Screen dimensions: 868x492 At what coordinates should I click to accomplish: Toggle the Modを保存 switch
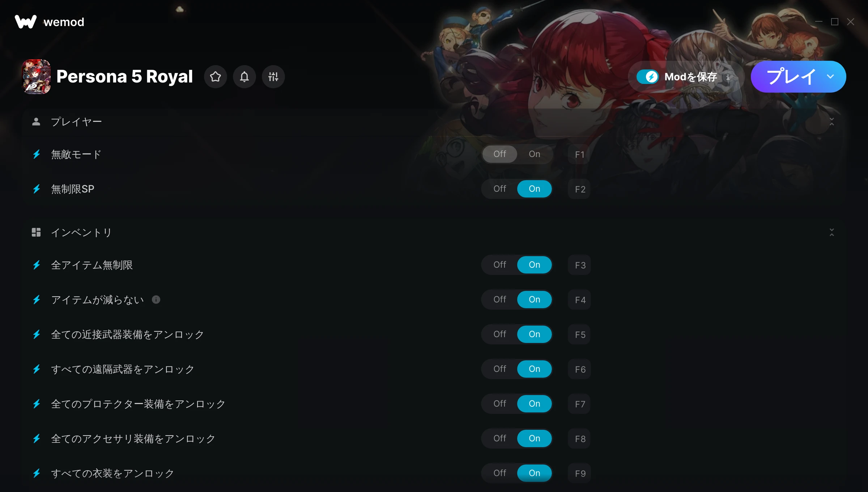point(647,77)
